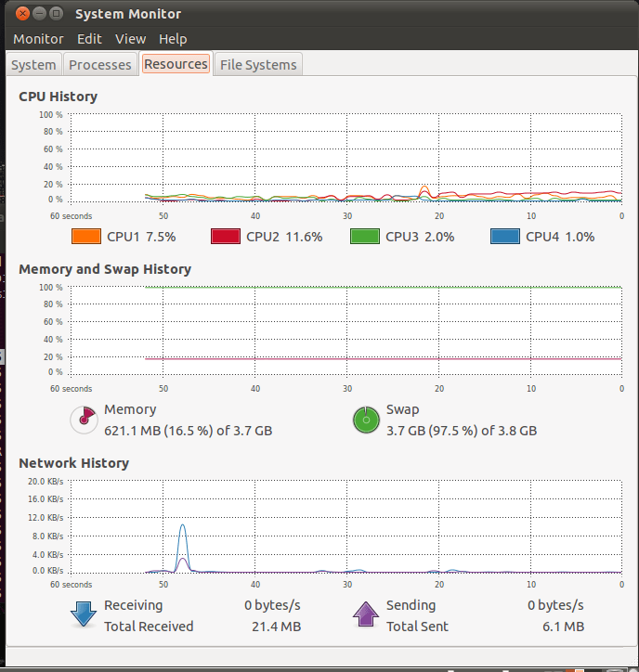Image resolution: width=639 pixels, height=672 pixels.
Task: Minimize the System Monitor window
Action: pyautogui.click(x=39, y=14)
